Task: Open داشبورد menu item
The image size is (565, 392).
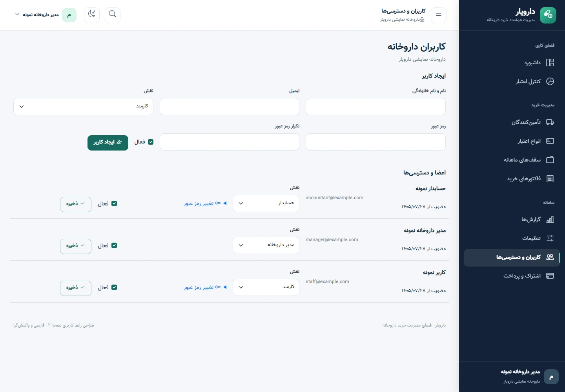Action: (512, 63)
